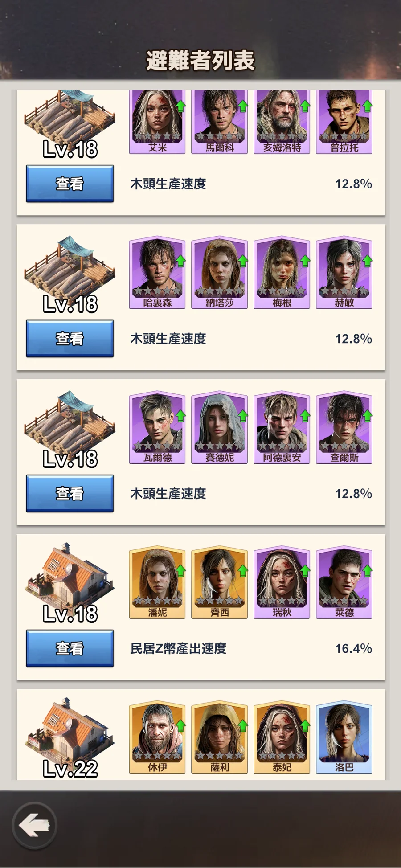The width and height of the screenshot is (401, 868).
Task: Tap upgrade arrow on 赫敏 card
Action: [x=367, y=261]
